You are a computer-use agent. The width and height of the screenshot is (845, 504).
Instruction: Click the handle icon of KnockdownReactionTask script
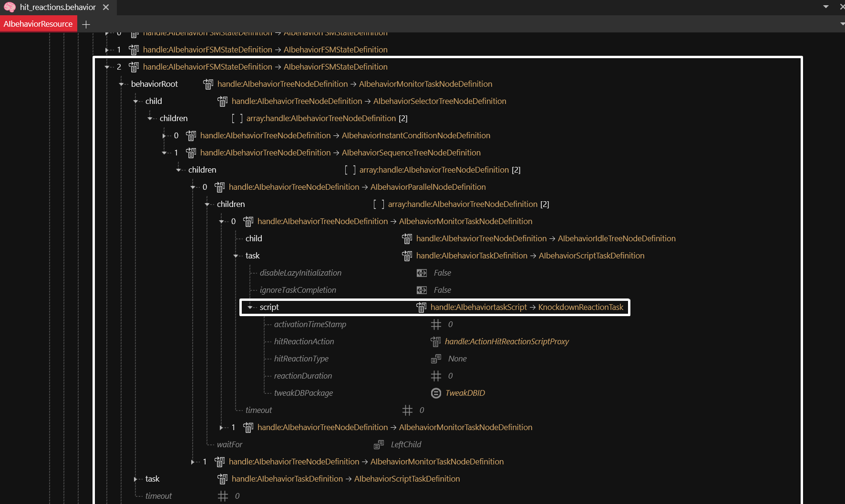pos(421,307)
